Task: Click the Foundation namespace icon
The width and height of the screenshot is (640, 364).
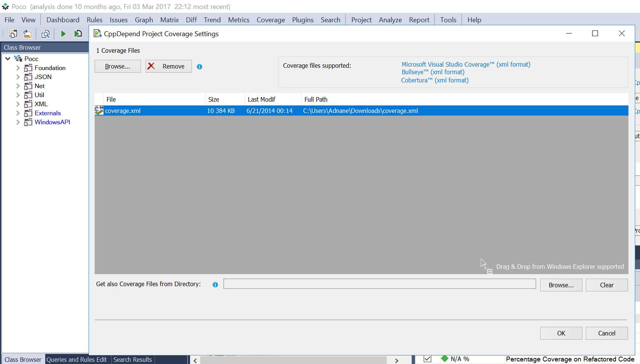Action: (28, 68)
